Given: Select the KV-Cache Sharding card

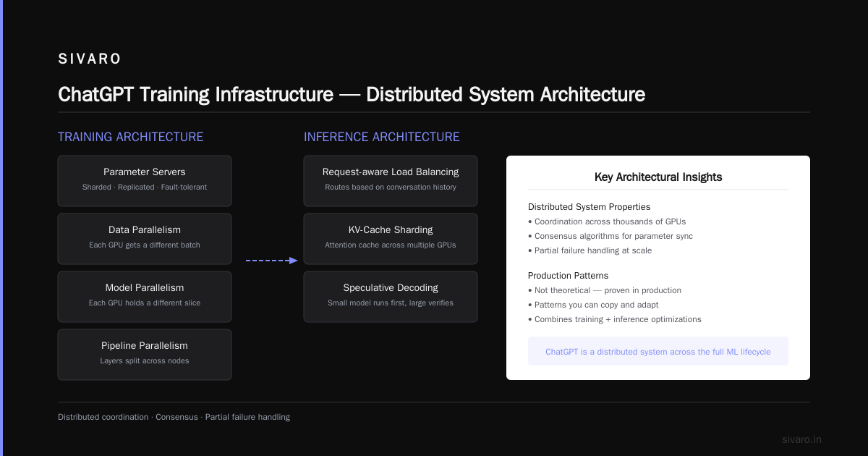Looking at the screenshot, I should (x=391, y=239).
